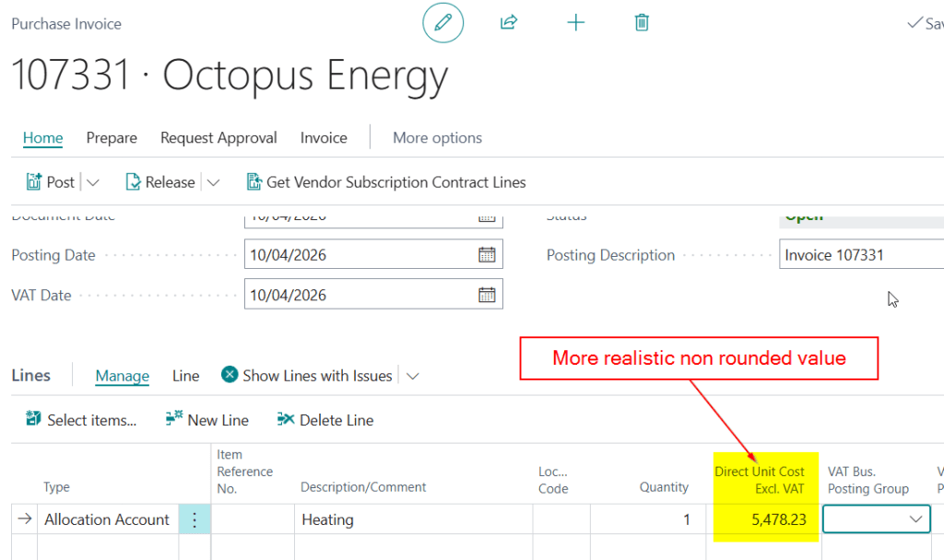This screenshot has height=560, width=944.
Task: Click the pencil edit icon
Action: (x=442, y=23)
